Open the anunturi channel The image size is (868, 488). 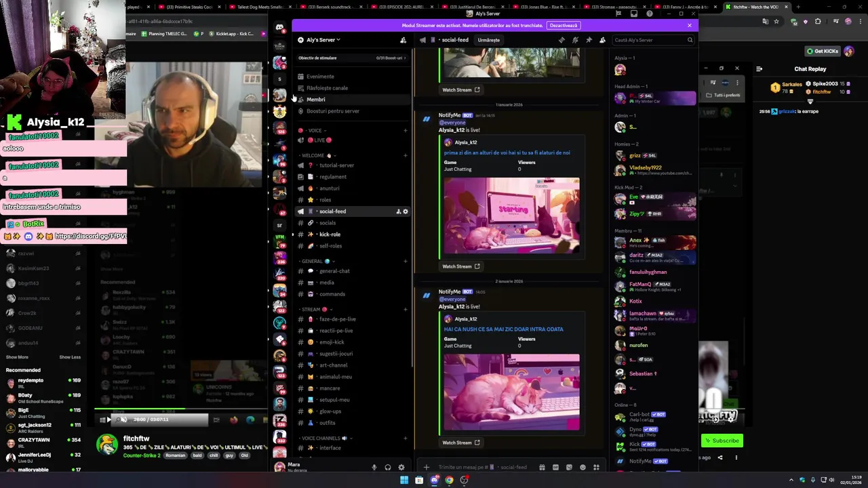point(352,188)
